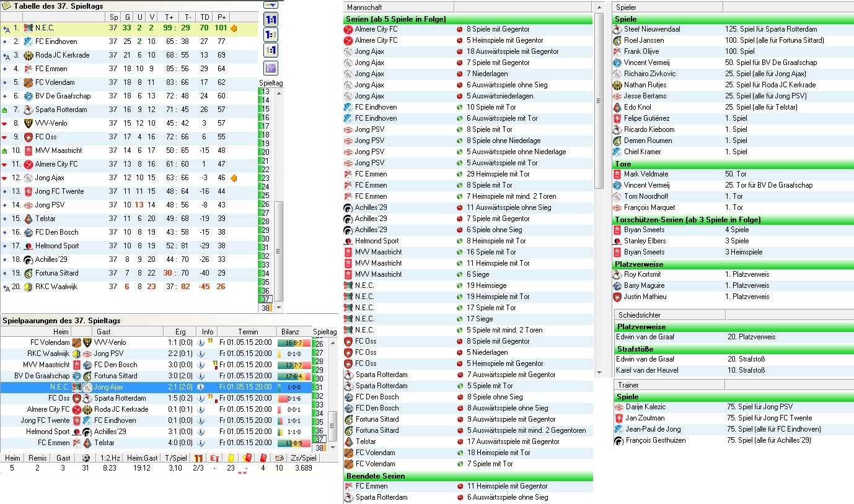Select Edwin van de Graaf 20. Platzverweis row

pyautogui.click(x=733, y=337)
